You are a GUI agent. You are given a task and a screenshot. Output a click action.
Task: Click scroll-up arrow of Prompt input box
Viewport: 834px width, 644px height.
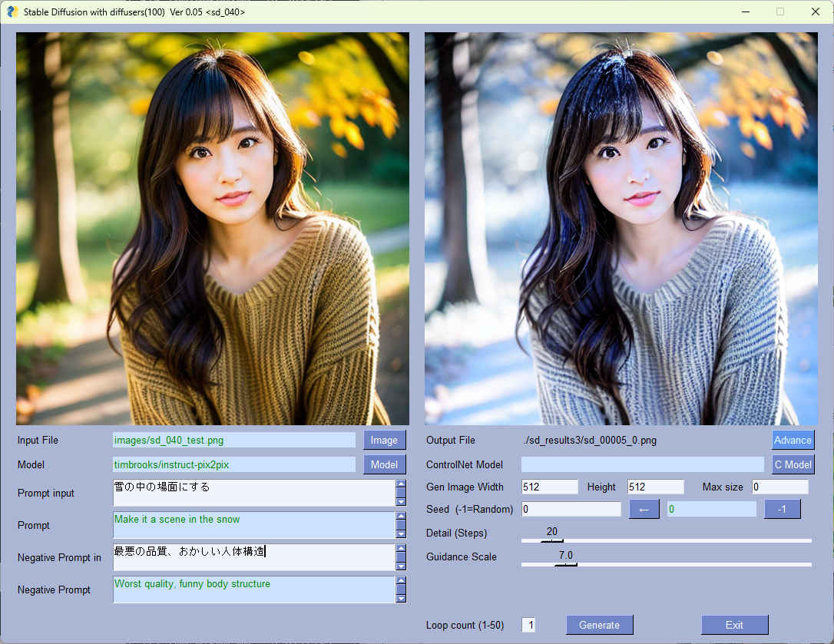(x=400, y=484)
